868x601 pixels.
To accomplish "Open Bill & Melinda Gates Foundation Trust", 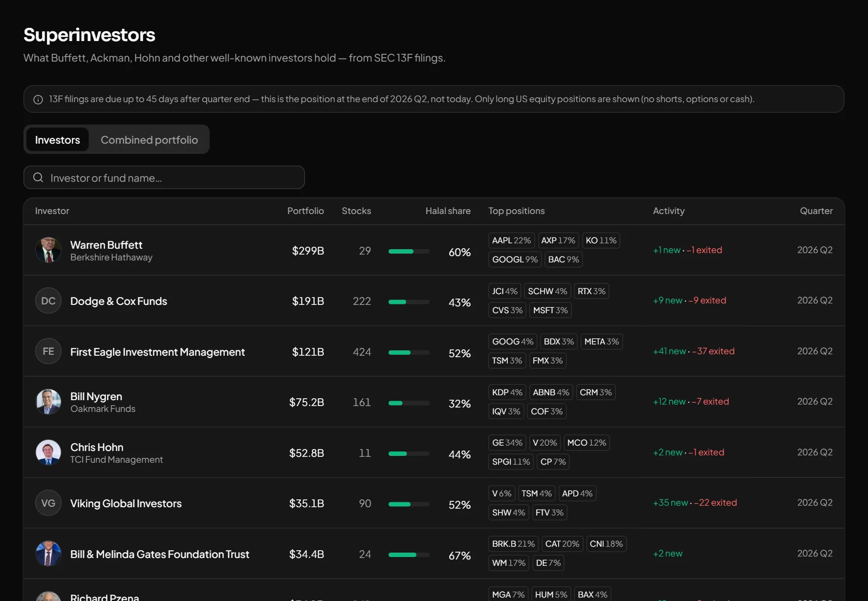I will point(160,555).
